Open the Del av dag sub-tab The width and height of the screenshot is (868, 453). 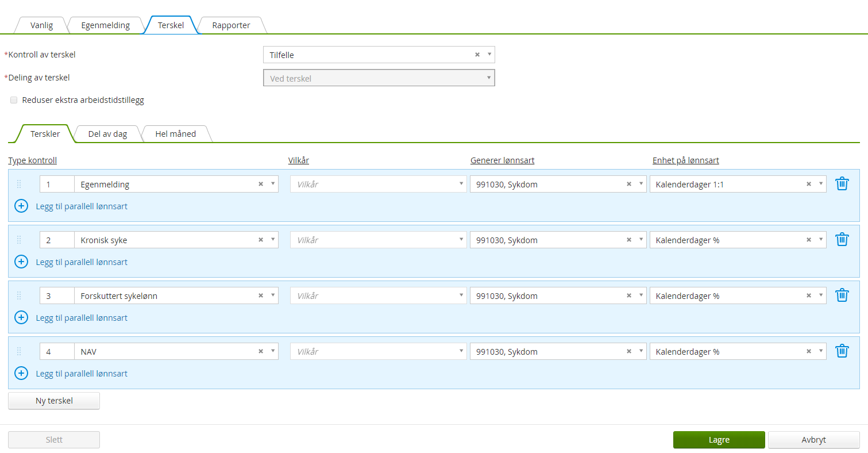tap(107, 134)
